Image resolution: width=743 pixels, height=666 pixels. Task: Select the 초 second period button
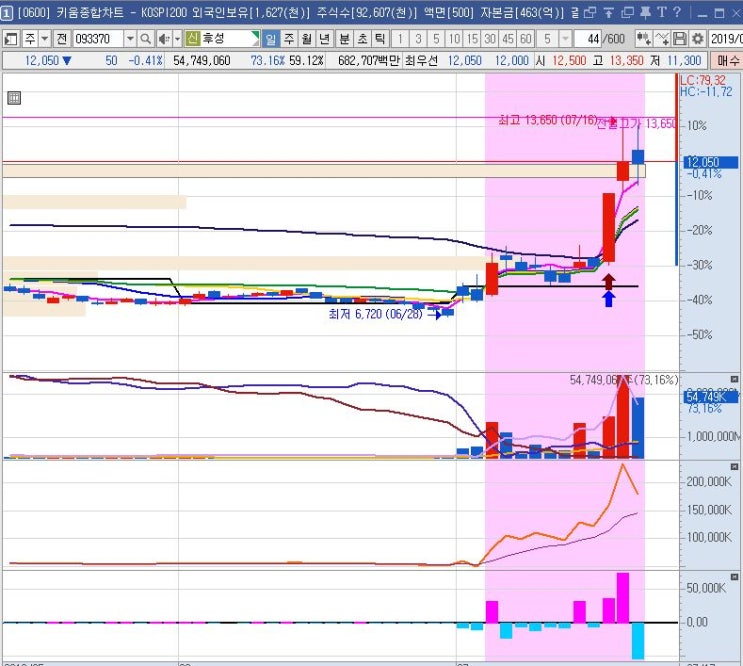362,39
